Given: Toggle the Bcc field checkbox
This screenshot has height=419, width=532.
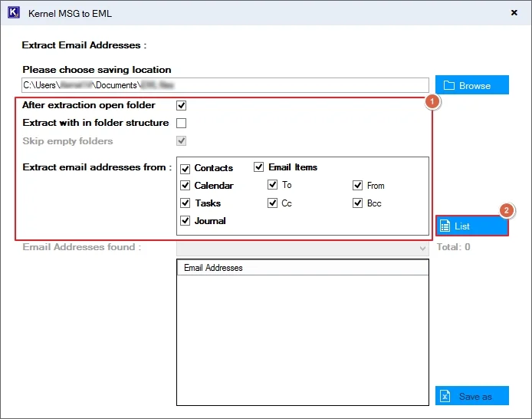Looking at the screenshot, I should [357, 203].
